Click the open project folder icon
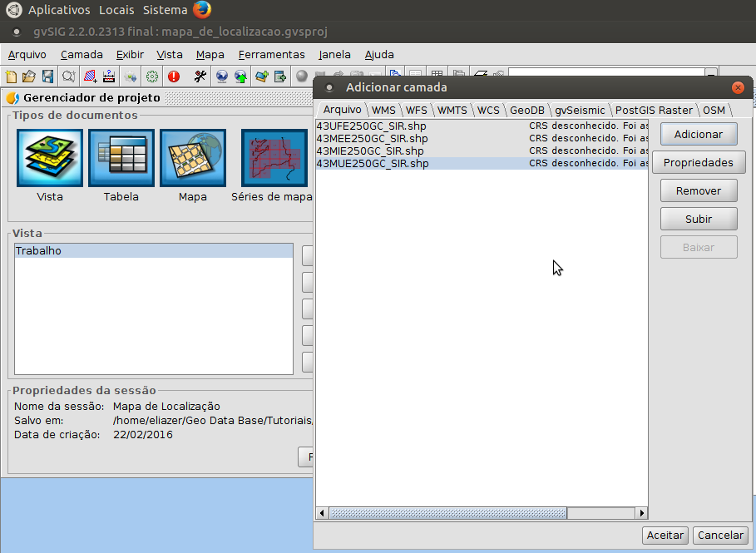This screenshot has height=553, width=756. coord(29,77)
